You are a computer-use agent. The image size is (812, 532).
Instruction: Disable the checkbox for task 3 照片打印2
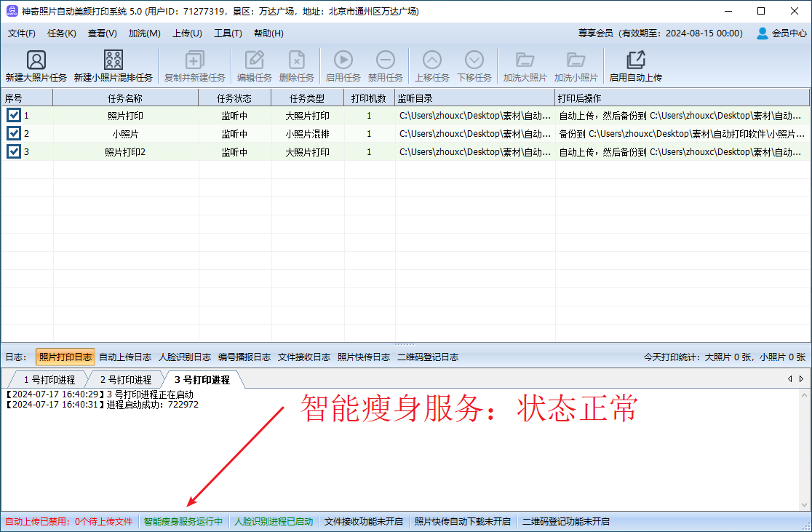pos(14,151)
